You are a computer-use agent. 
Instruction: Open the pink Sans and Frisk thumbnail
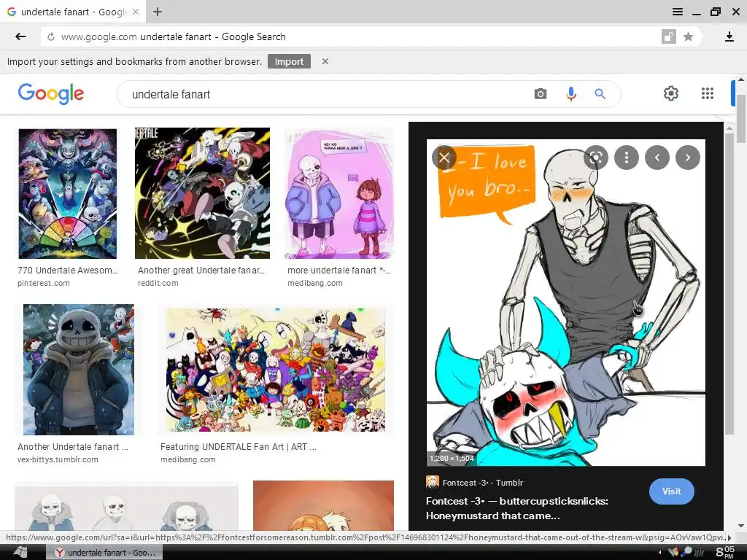click(x=339, y=193)
